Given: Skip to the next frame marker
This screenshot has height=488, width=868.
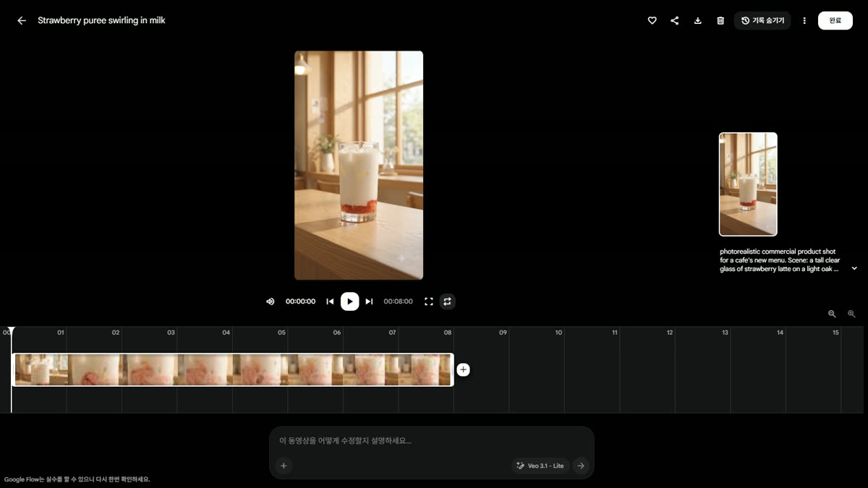Looking at the screenshot, I should [x=369, y=301].
